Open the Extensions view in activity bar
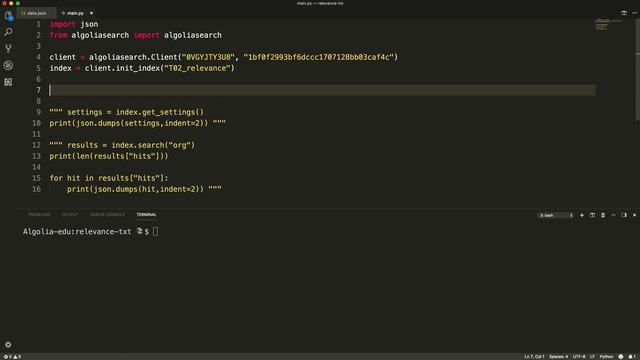The image size is (640, 360). click(8, 82)
